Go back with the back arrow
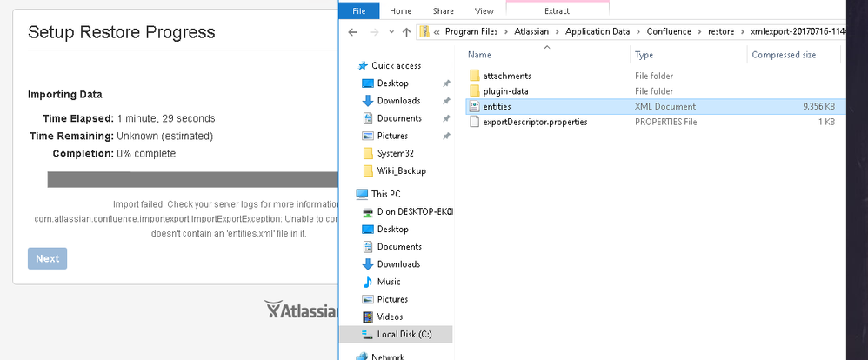868x360 pixels. click(x=352, y=31)
